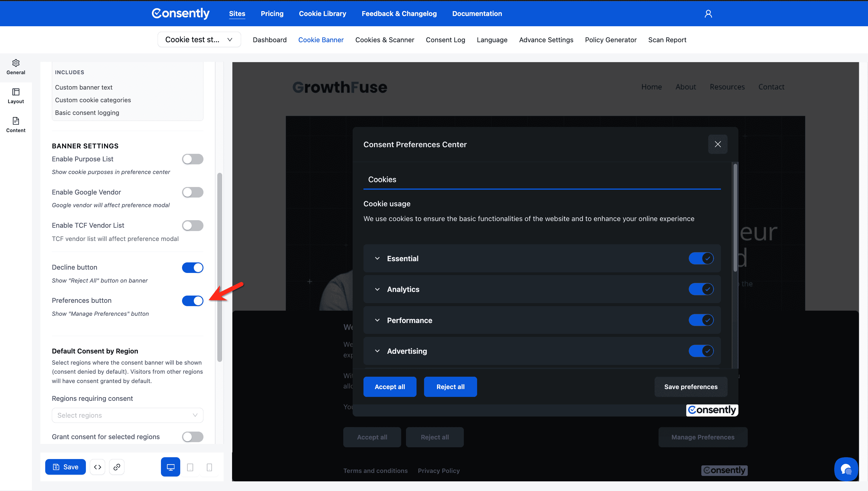Open the embed code icon button
Screen dimensions: 868x491
[97, 467]
